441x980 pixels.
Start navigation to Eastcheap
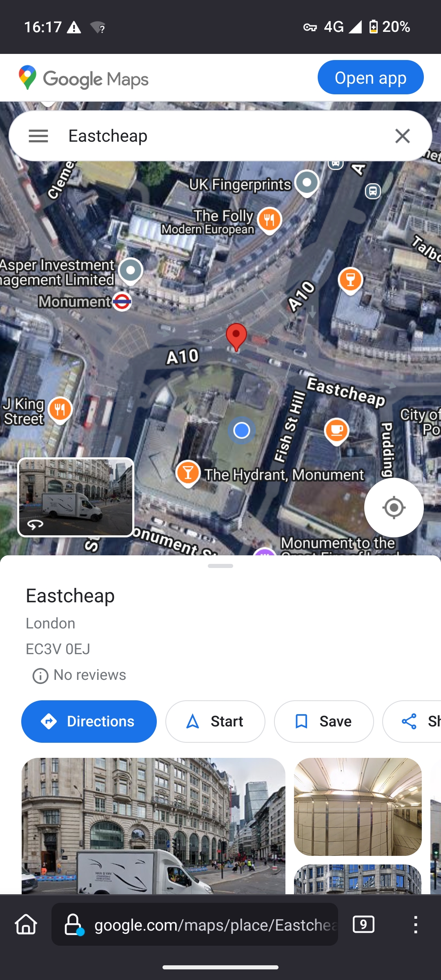[215, 722]
